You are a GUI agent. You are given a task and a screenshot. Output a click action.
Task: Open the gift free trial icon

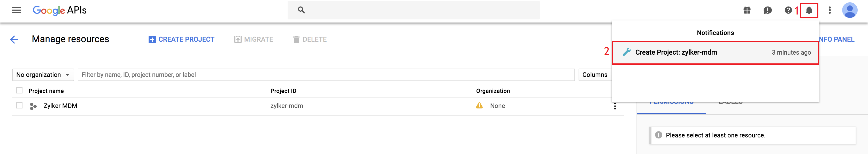pos(747,10)
